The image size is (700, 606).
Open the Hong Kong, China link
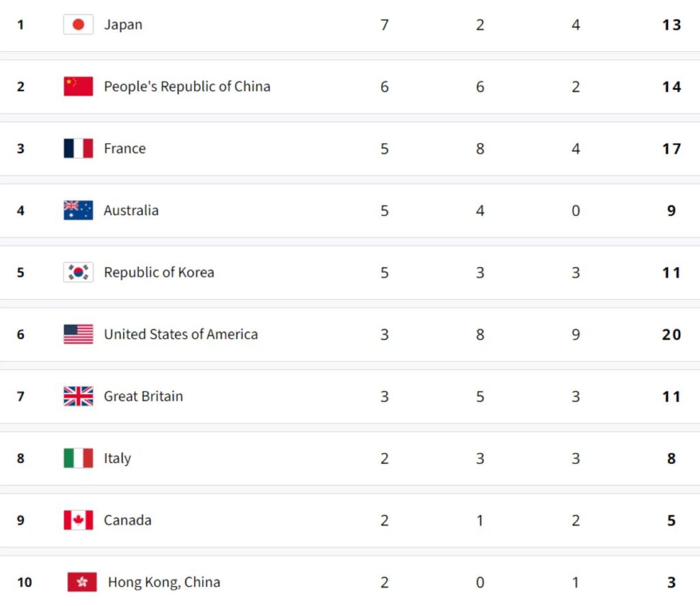pyautogui.click(x=164, y=582)
